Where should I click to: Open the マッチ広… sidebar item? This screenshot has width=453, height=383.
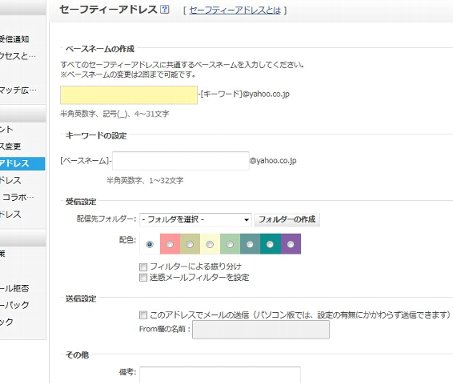(18, 90)
